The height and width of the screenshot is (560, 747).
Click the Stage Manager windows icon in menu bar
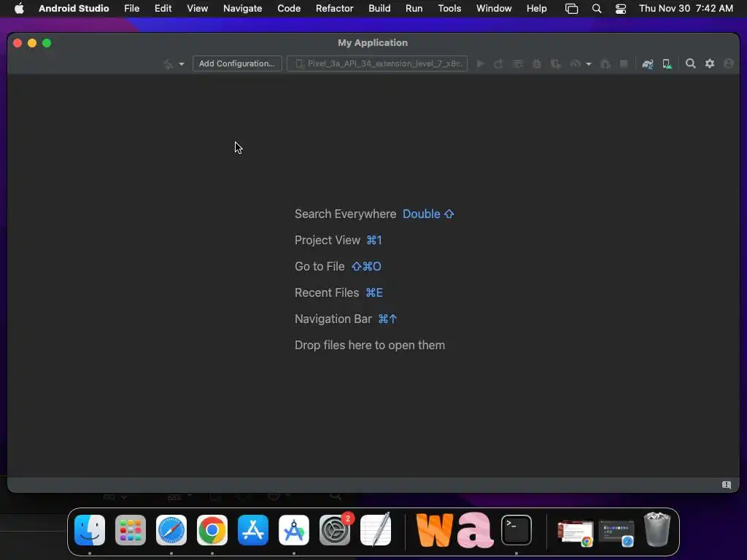click(x=571, y=9)
